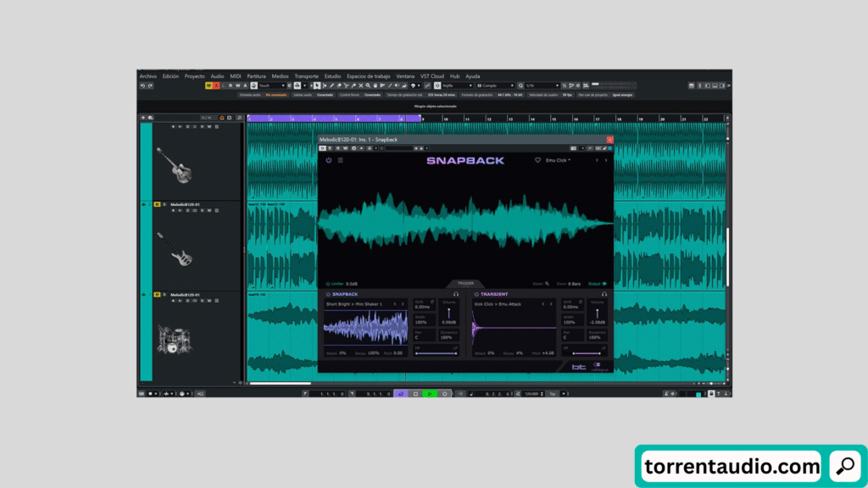
Task: Open the Edición menu
Action: click(x=170, y=76)
